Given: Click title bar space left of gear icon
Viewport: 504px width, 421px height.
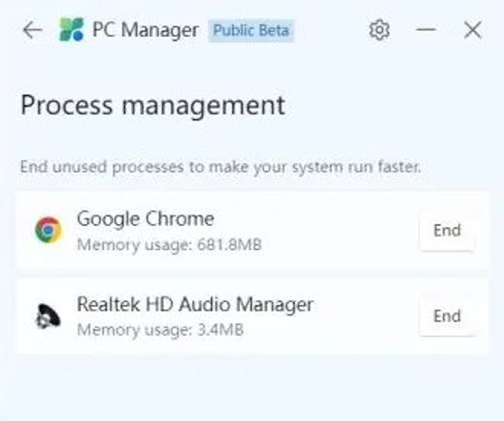Looking at the screenshot, I should [329, 30].
